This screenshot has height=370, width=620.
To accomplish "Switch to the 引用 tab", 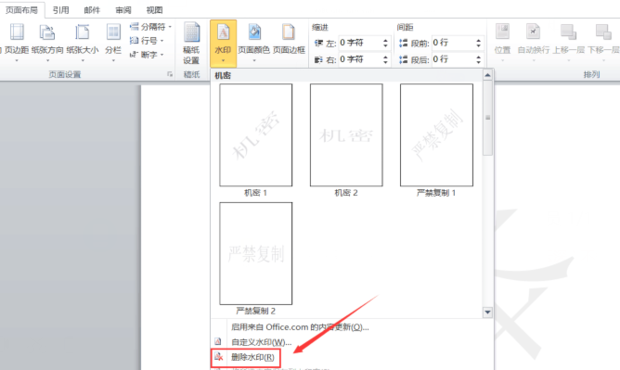I will coord(61,10).
